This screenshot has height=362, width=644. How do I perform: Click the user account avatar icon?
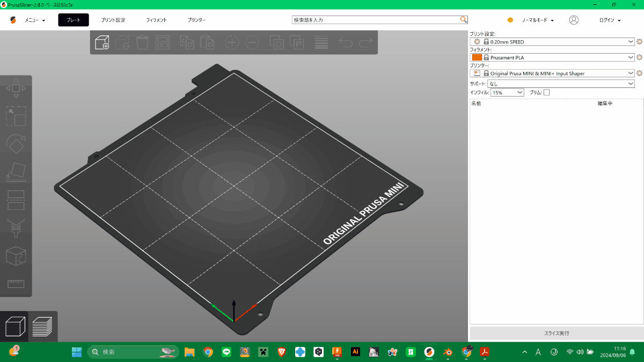(574, 20)
